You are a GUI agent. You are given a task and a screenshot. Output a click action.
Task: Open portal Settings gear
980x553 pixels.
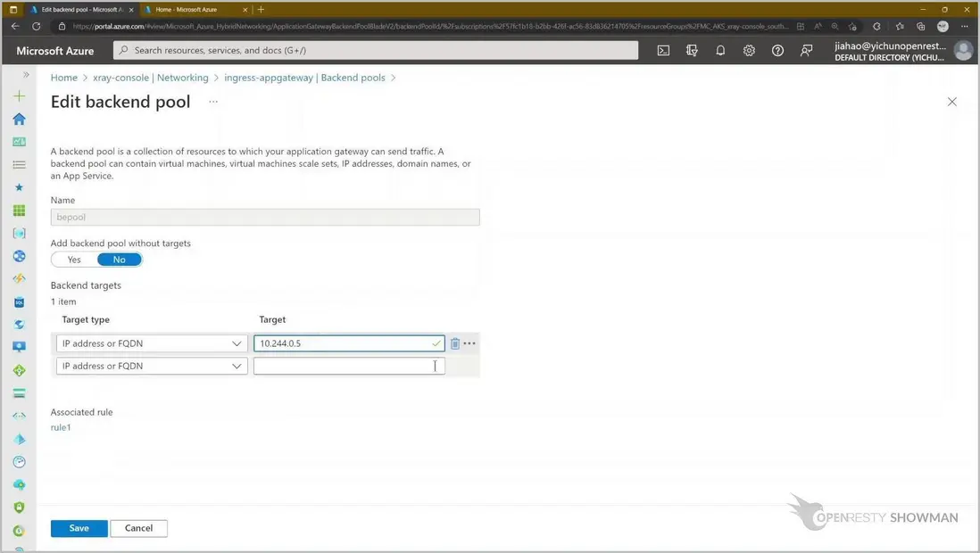click(x=749, y=51)
